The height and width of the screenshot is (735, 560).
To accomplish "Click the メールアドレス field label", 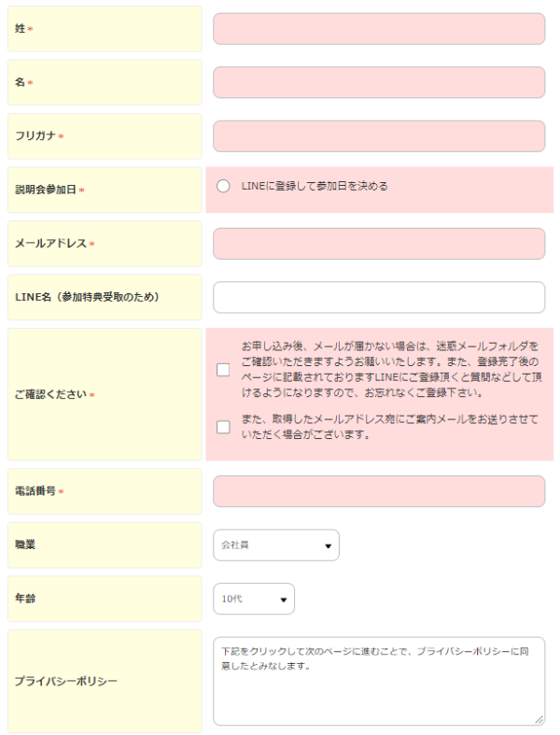I will pyautogui.click(x=50, y=243).
